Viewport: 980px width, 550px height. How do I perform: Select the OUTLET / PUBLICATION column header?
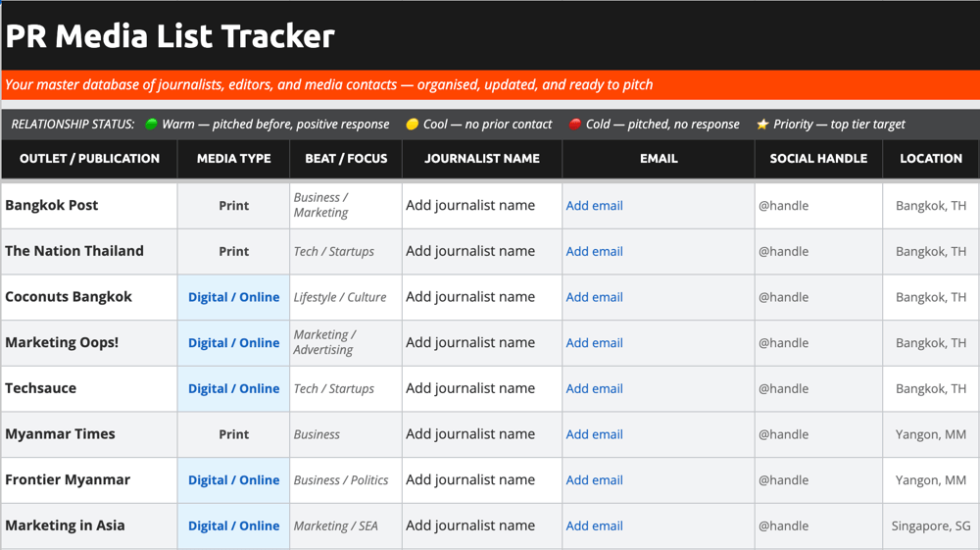(x=89, y=159)
